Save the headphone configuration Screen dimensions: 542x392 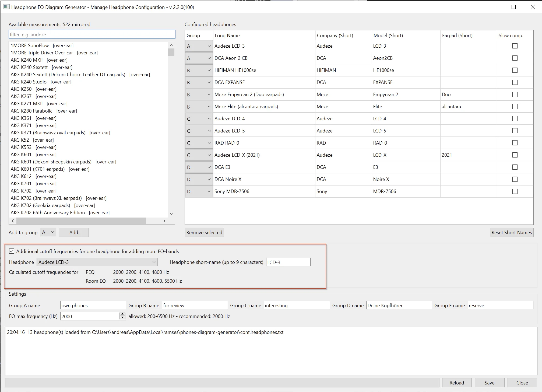pos(489,383)
